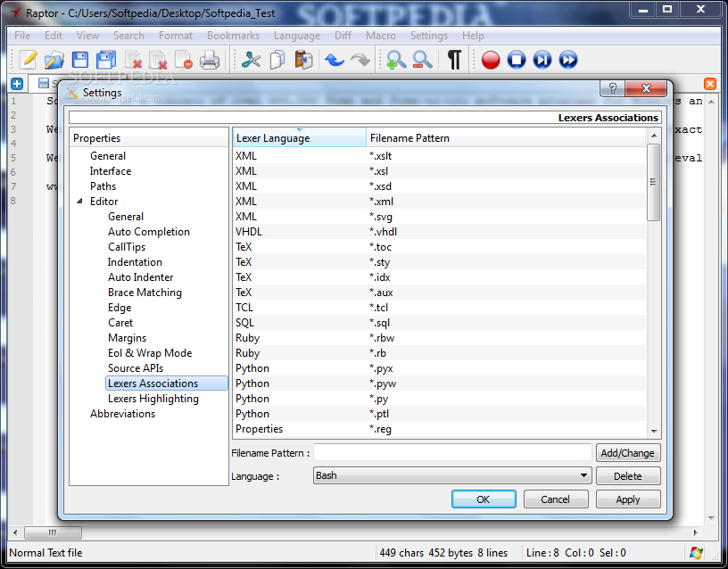The width and height of the screenshot is (728, 569).
Task: Undo with blue arrow icon
Action: [x=335, y=60]
